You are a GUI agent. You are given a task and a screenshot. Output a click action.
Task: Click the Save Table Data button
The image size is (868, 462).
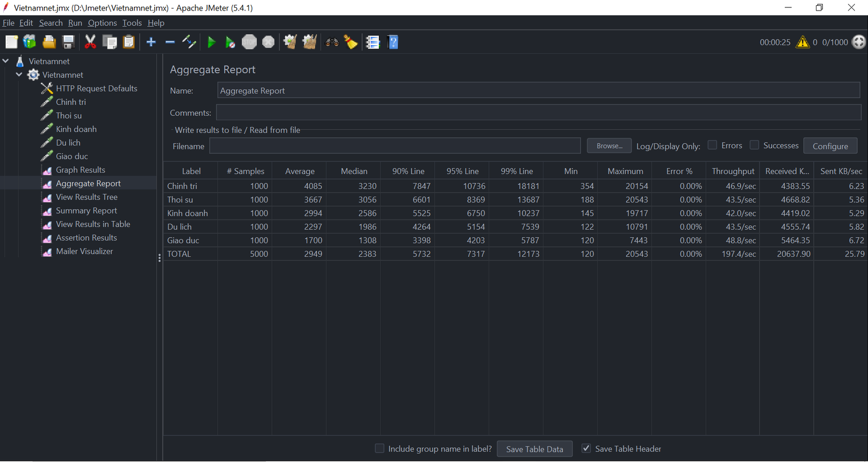(x=534, y=449)
